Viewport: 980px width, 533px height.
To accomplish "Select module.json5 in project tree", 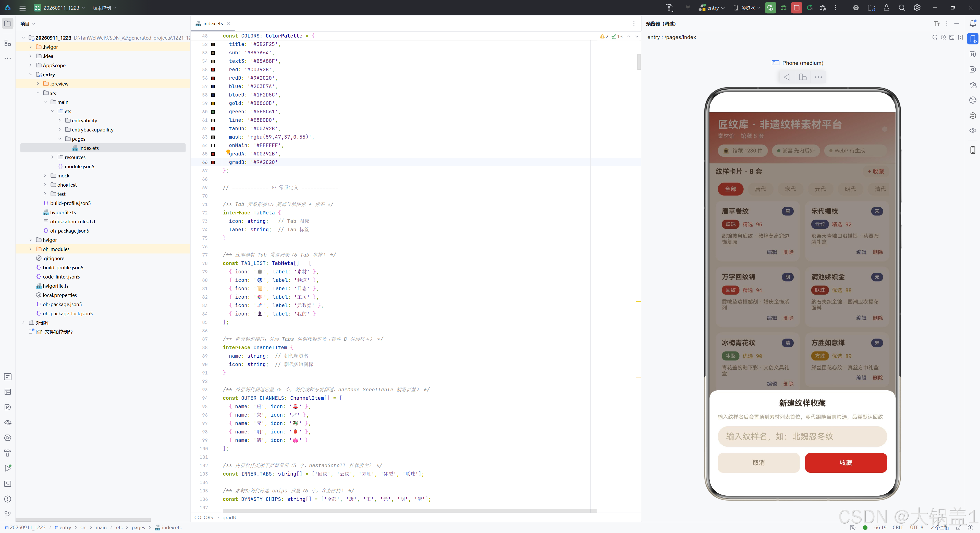I will click(79, 167).
